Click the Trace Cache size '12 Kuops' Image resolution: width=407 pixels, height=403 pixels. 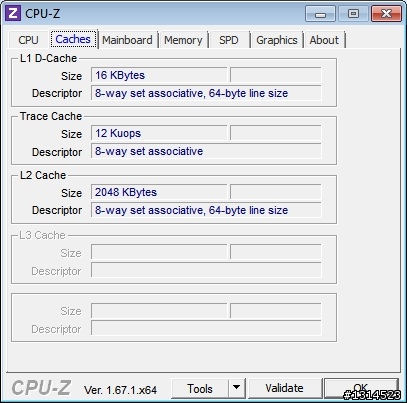[x=159, y=133]
